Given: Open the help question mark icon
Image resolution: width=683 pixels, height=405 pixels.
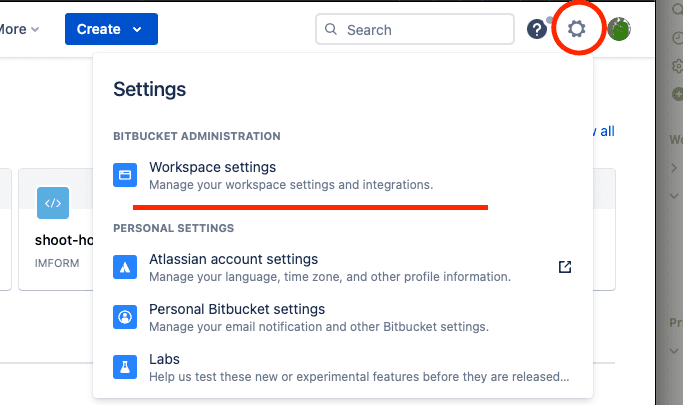Looking at the screenshot, I should tap(537, 29).
